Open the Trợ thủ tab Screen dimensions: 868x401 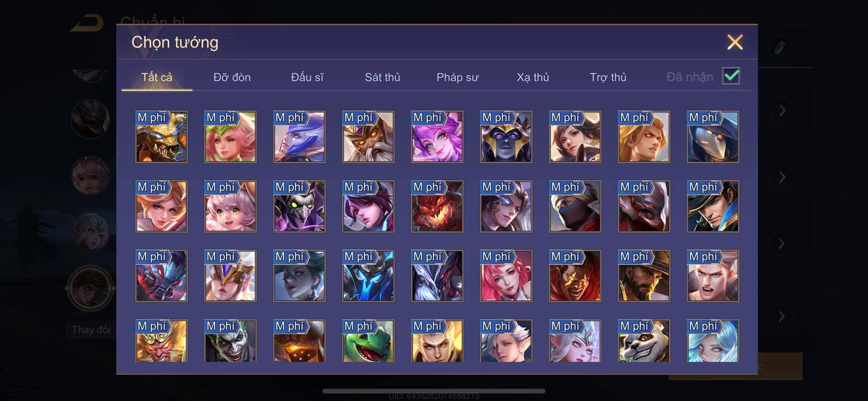coord(608,77)
